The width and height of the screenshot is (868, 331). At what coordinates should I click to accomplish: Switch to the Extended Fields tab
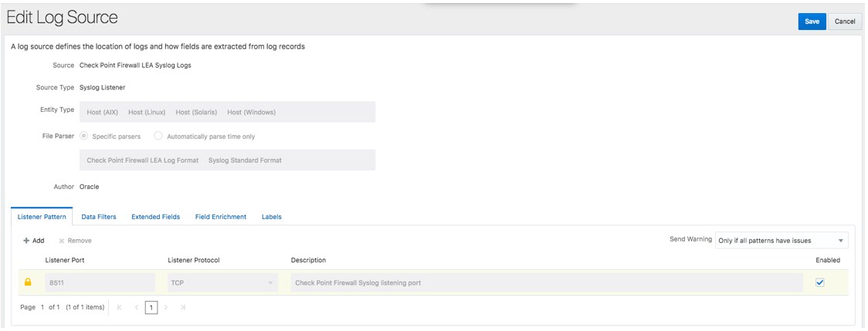tap(155, 217)
